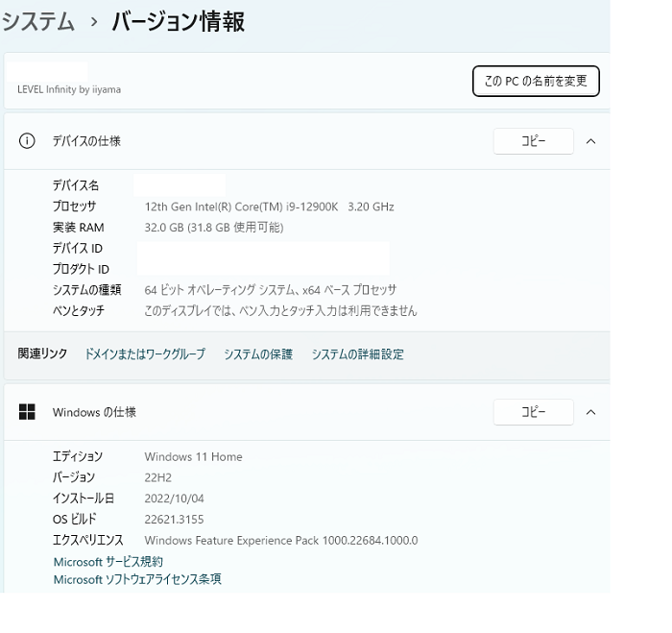Open システムの保護 link
Screen dimensions: 672x633
258,354
